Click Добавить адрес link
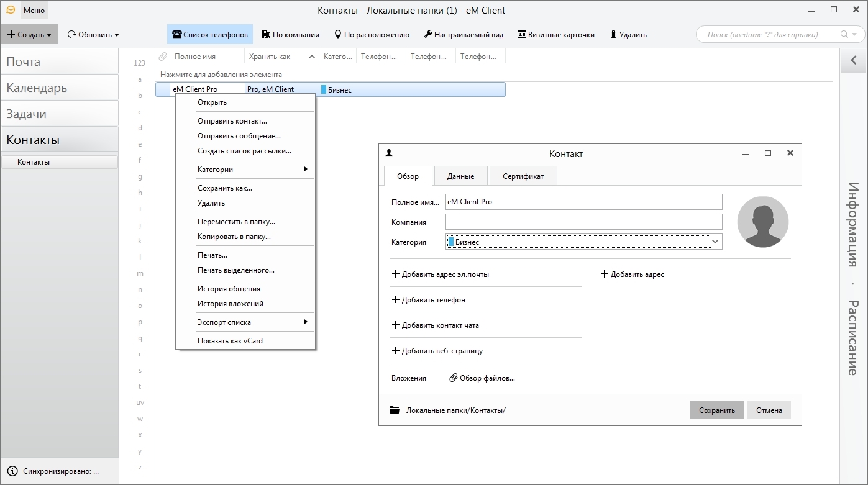The height and width of the screenshot is (485, 868). pyautogui.click(x=633, y=274)
